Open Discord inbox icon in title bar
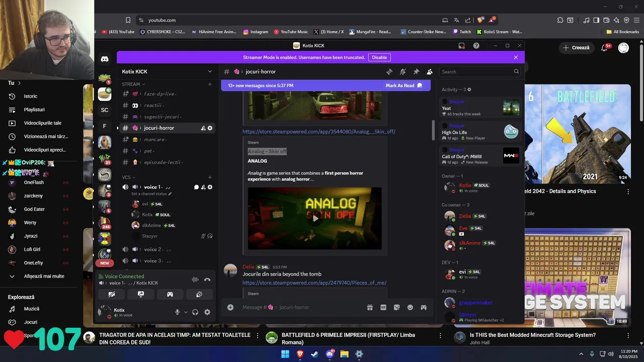The image size is (644, 362). tap(461, 46)
